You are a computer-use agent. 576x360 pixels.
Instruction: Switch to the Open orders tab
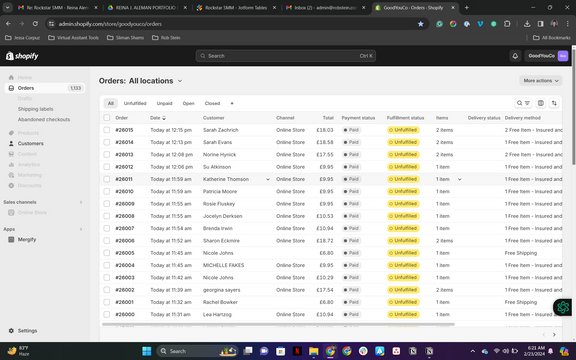coord(188,104)
